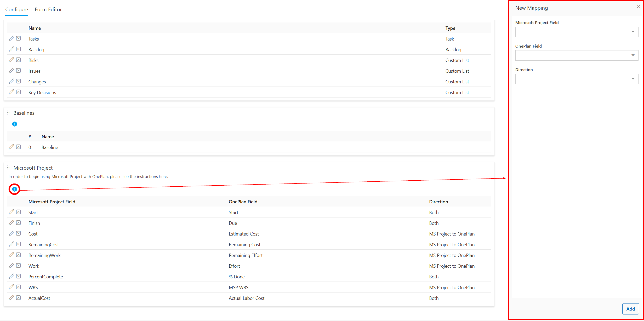This screenshot has height=321, width=644.
Task: Edit the Finish to Due mapping
Action: click(11, 223)
